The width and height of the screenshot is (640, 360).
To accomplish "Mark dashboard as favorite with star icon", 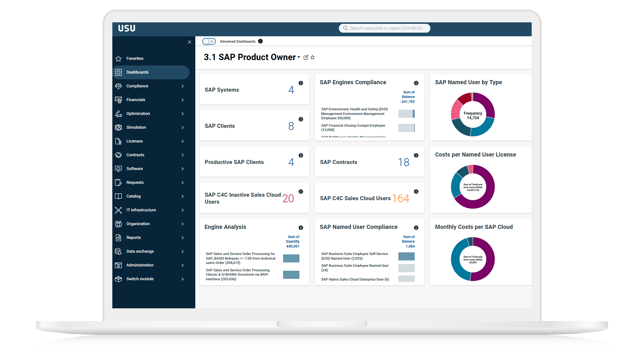I will pos(313,58).
